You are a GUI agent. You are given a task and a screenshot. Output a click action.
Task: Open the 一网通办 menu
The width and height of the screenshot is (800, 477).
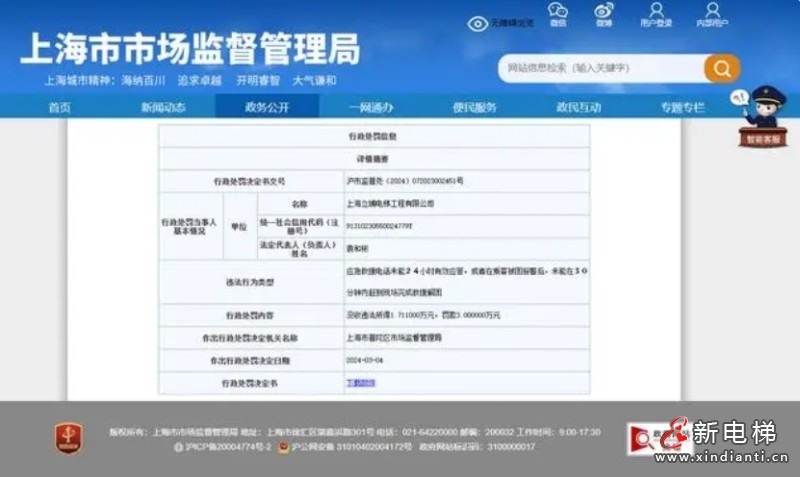point(371,107)
